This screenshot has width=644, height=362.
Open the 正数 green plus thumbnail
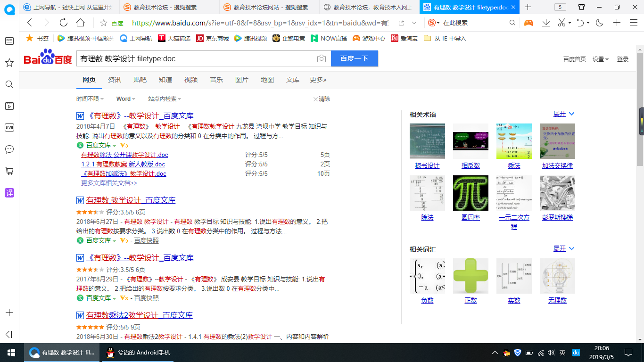tap(471, 276)
